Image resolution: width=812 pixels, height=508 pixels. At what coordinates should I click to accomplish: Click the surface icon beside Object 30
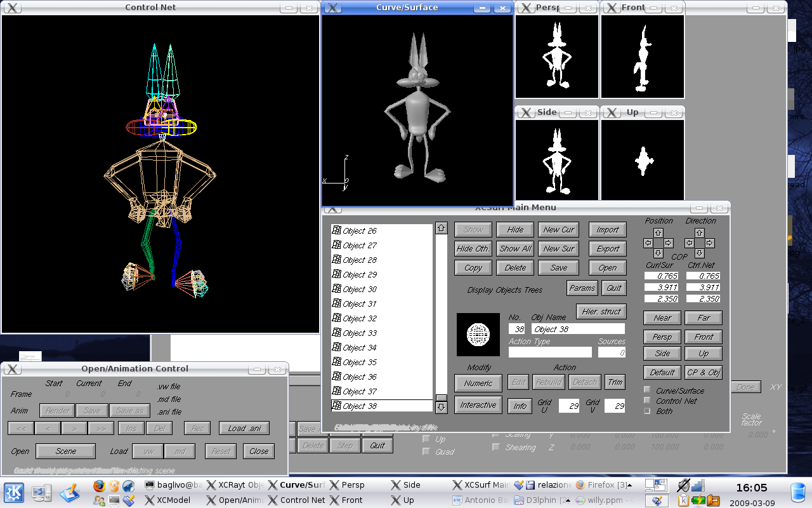[337, 289]
